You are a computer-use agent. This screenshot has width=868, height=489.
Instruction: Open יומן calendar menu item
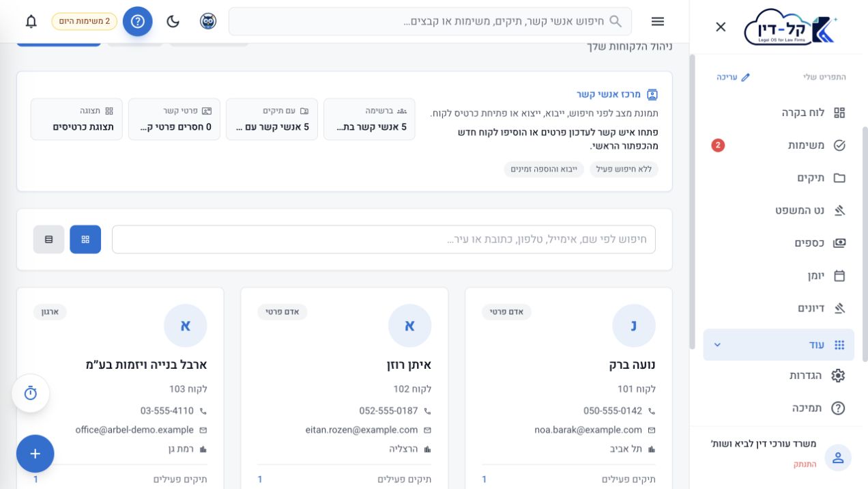(779, 275)
